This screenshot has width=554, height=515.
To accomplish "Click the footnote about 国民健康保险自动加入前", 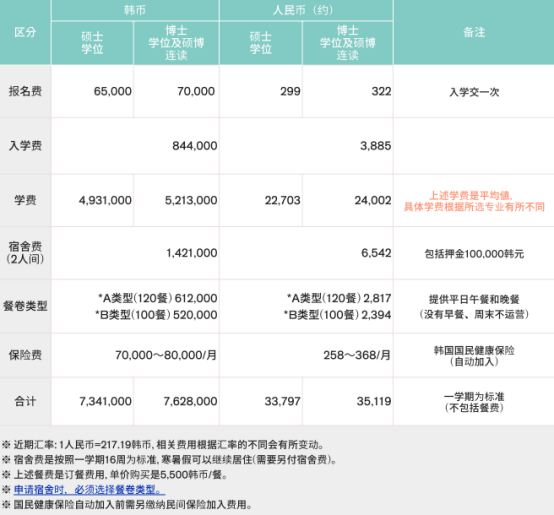I will tap(127, 505).
